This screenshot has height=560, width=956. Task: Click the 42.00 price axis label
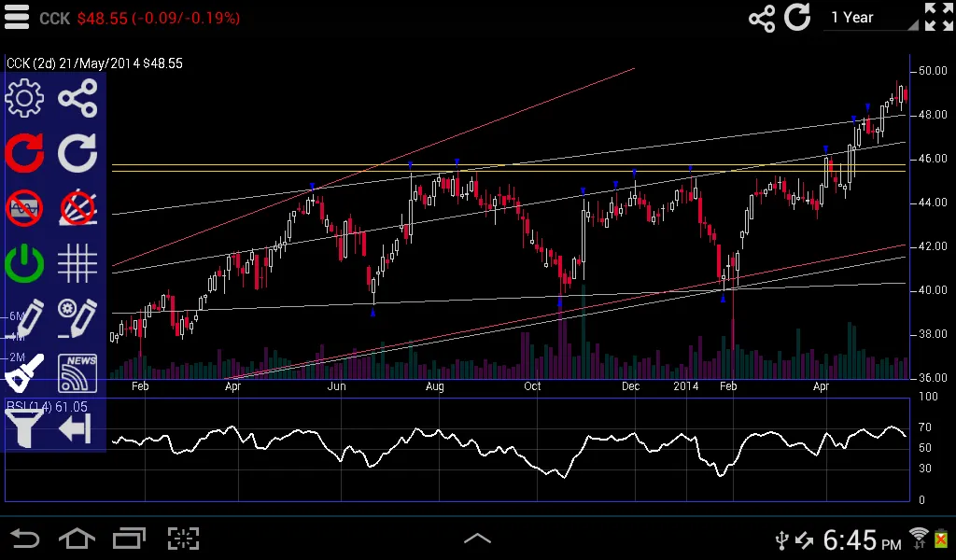tap(933, 246)
